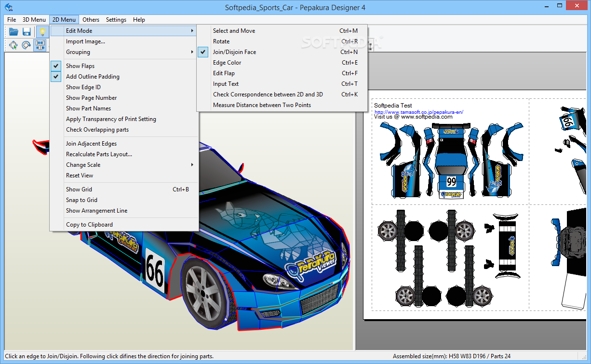Choose Copy to Clipboard
This screenshot has width=591, height=364.
coord(124,225)
